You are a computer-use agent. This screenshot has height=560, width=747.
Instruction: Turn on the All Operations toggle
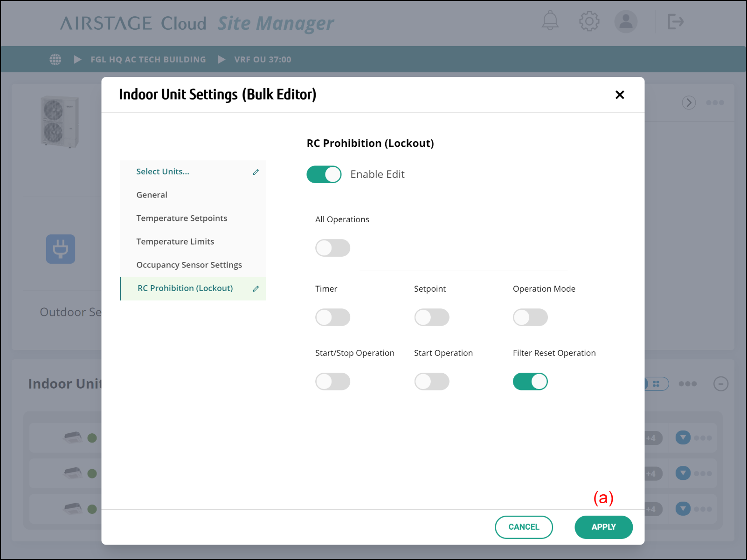(333, 248)
